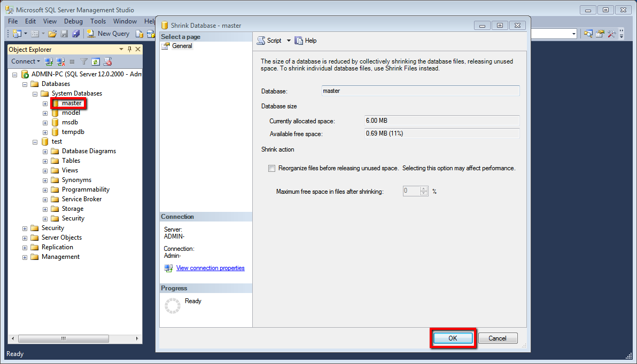The width and height of the screenshot is (637, 364).
Task: Open the Script button dropdown arrow
Action: tap(289, 40)
